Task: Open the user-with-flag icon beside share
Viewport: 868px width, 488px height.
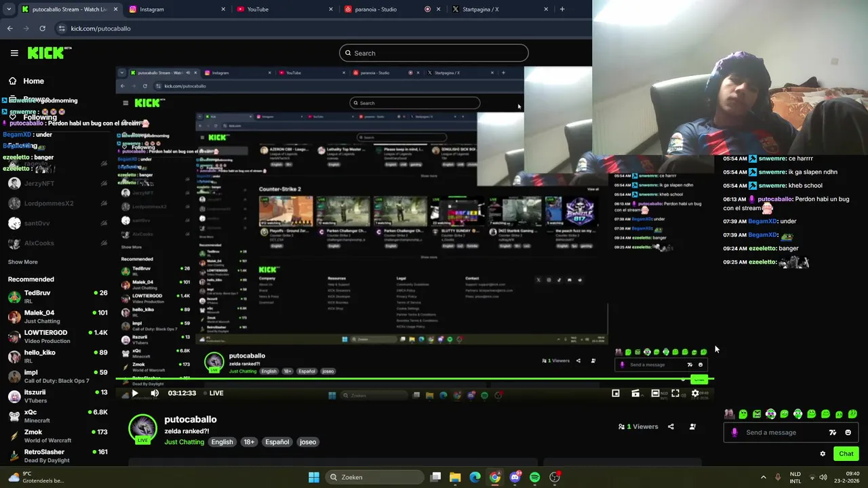Action: click(692, 427)
